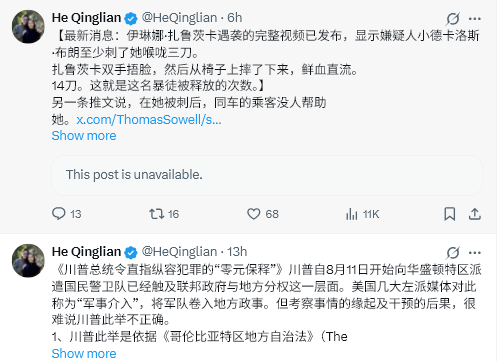Click Grok icon on the 6h post
Image resolution: width=497 pixels, height=361 pixels.
pos(453,19)
